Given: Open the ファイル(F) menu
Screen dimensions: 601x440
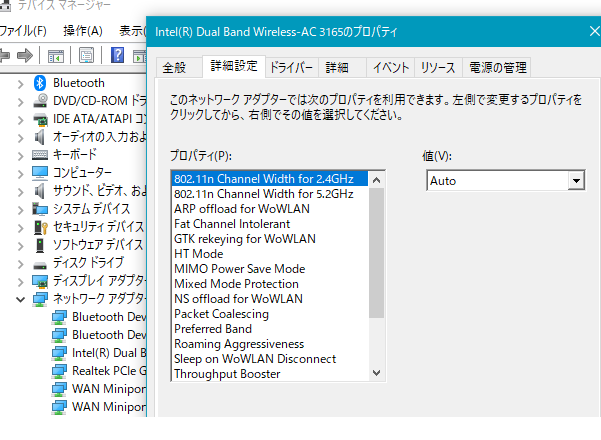Looking at the screenshot, I should click(23, 31).
